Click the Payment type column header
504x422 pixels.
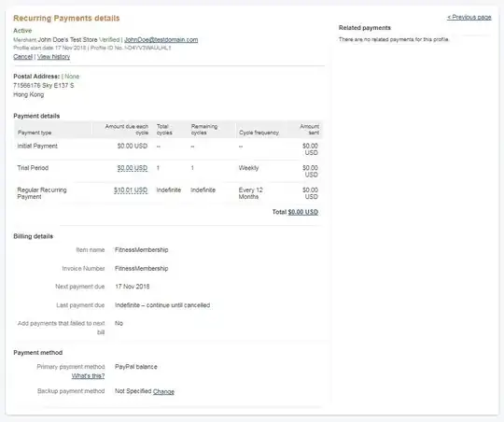[x=35, y=133]
